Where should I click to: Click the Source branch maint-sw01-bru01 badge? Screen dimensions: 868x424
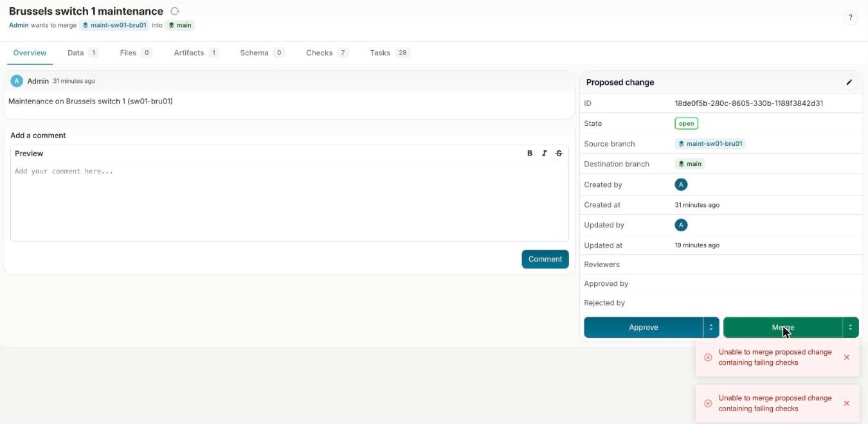click(710, 144)
